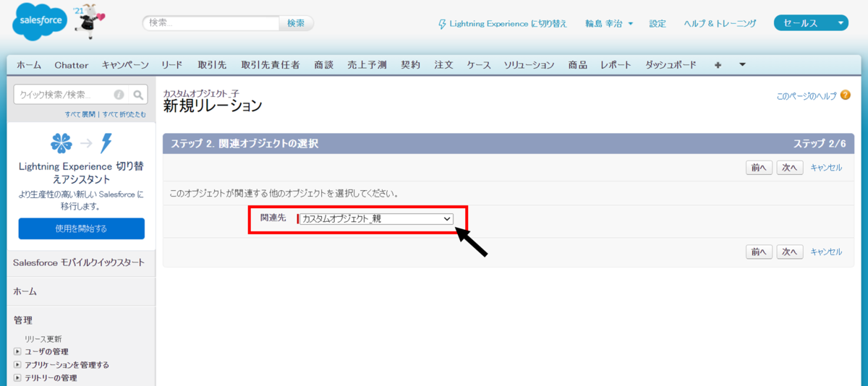This screenshot has height=386, width=868.
Task: Click the plus icon for all tabs
Action: [x=718, y=65]
